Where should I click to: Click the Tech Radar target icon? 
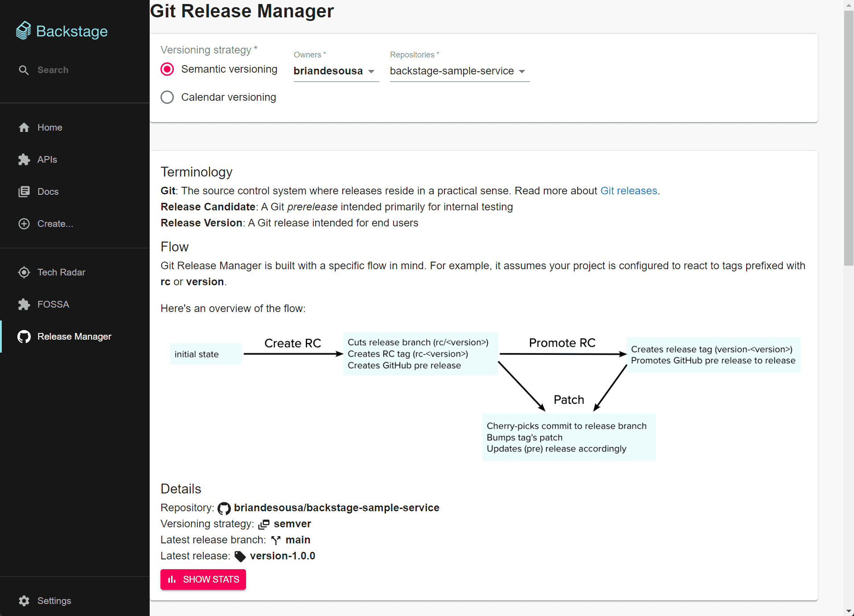tap(24, 272)
